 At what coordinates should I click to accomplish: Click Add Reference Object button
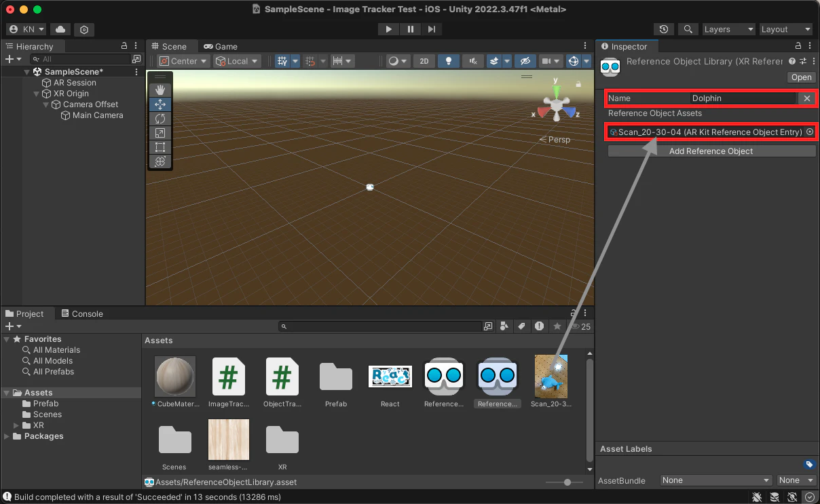coord(711,151)
